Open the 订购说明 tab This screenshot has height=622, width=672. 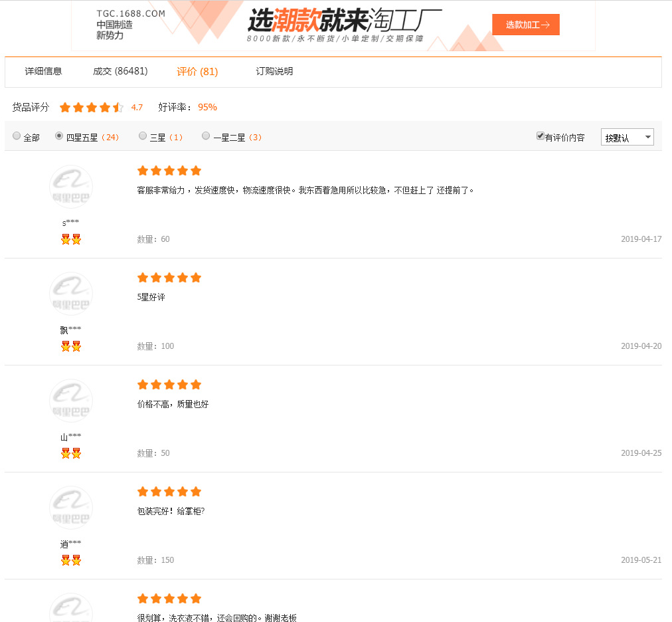click(274, 71)
